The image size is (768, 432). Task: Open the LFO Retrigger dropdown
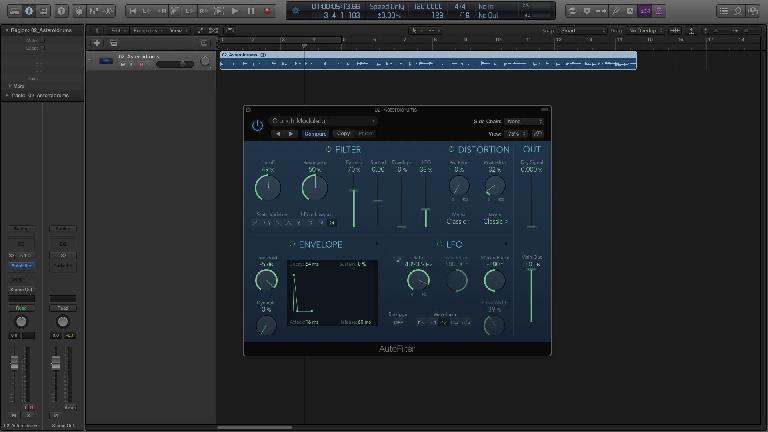coord(399,322)
